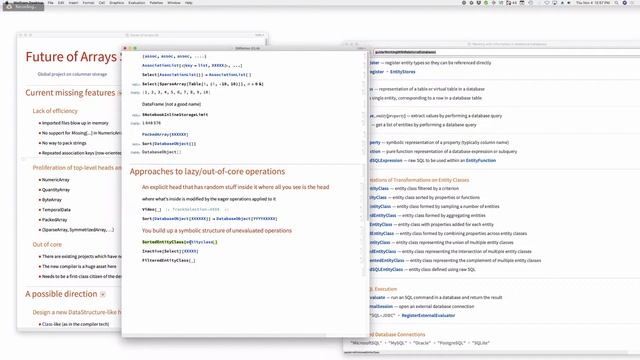Click Approaches to lazy/out-of-core operations heading

tap(207, 171)
